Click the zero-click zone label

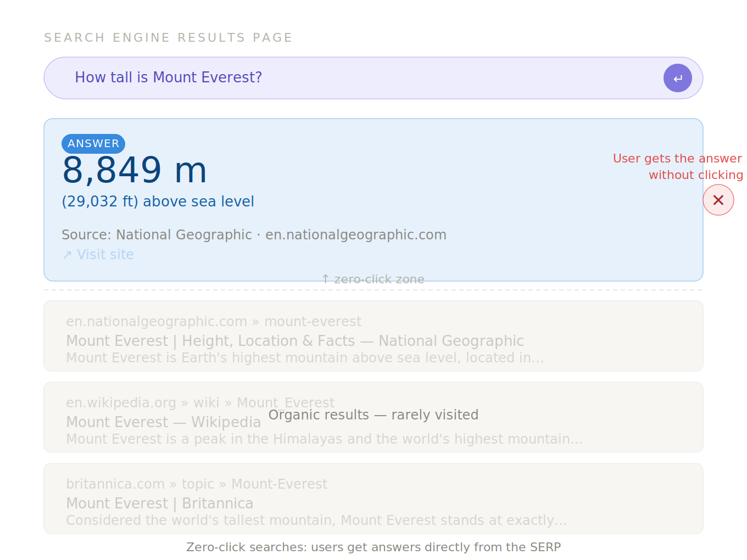(373, 279)
